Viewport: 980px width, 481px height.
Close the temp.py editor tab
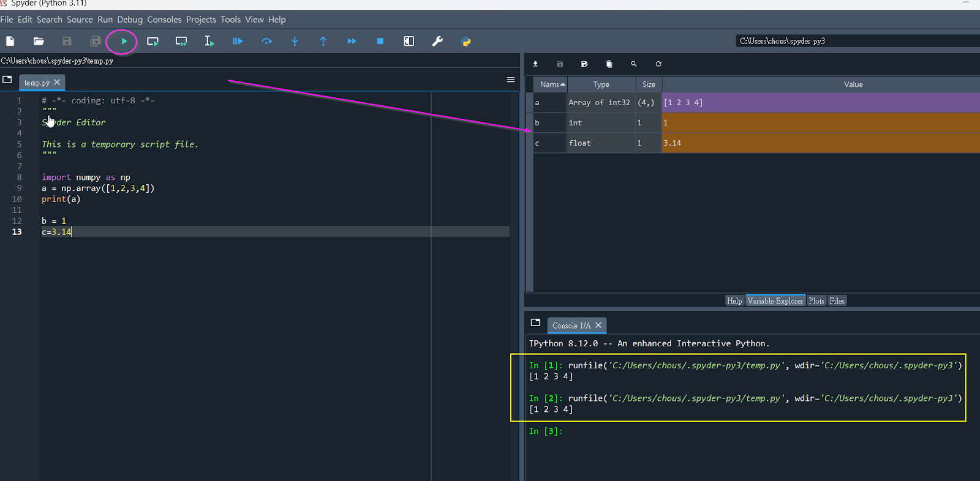click(x=57, y=82)
